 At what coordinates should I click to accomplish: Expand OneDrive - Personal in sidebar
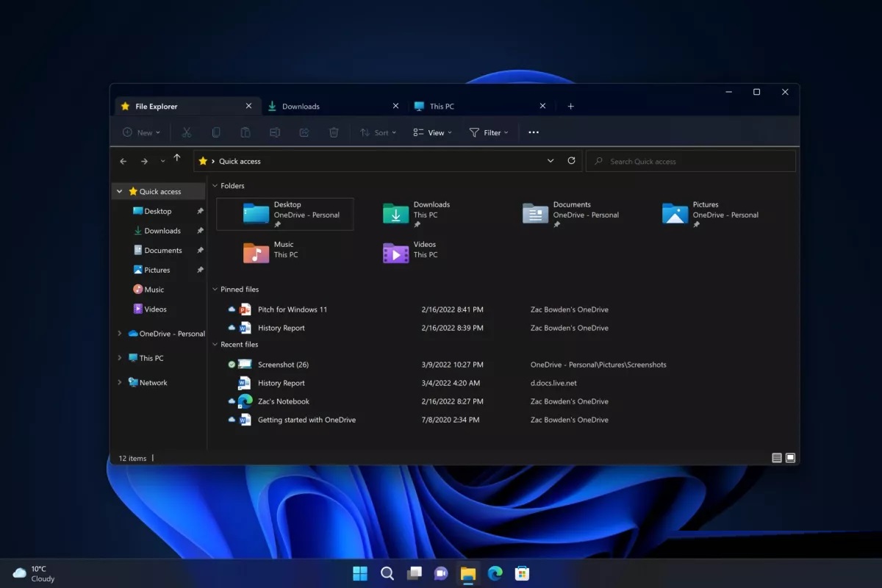coord(120,333)
